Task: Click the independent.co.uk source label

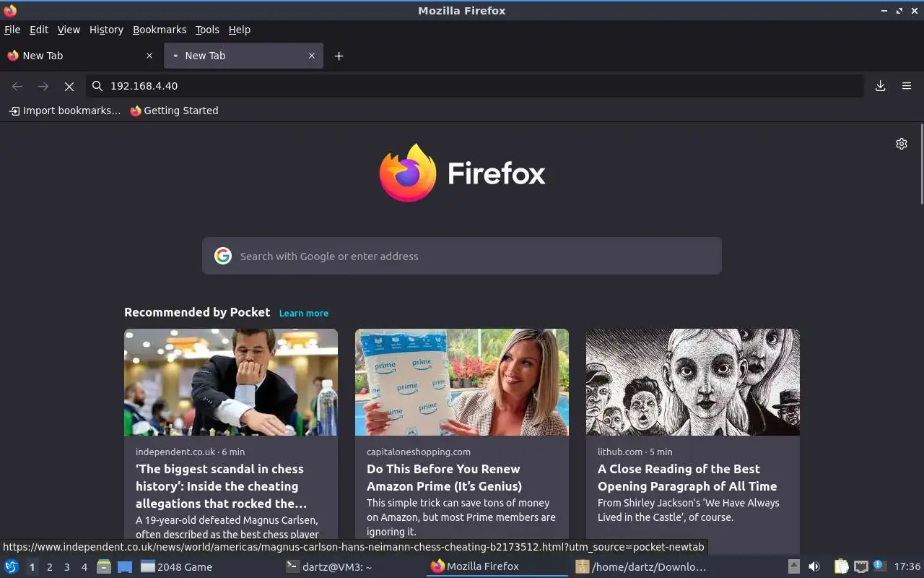Action: coord(175,452)
